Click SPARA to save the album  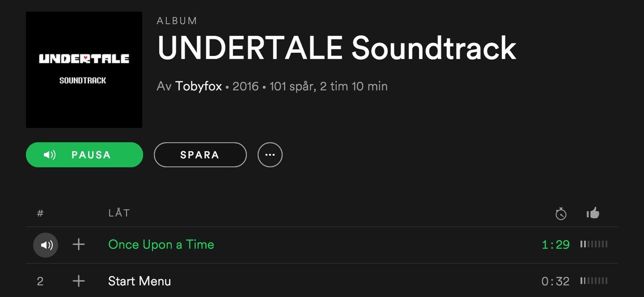tap(200, 155)
